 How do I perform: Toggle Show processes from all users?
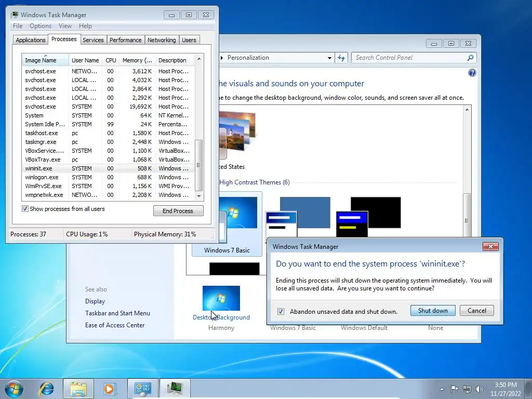click(25, 209)
